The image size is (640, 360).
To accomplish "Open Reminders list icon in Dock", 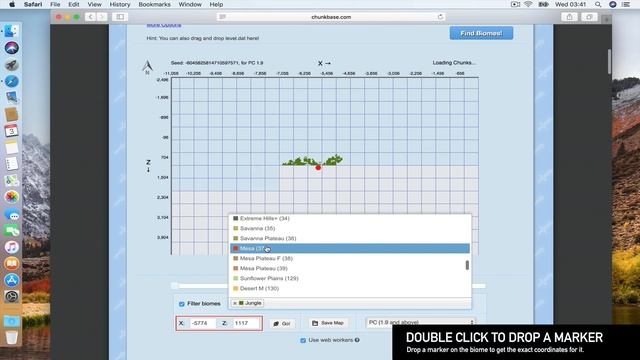I will pyautogui.click(x=11, y=164).
